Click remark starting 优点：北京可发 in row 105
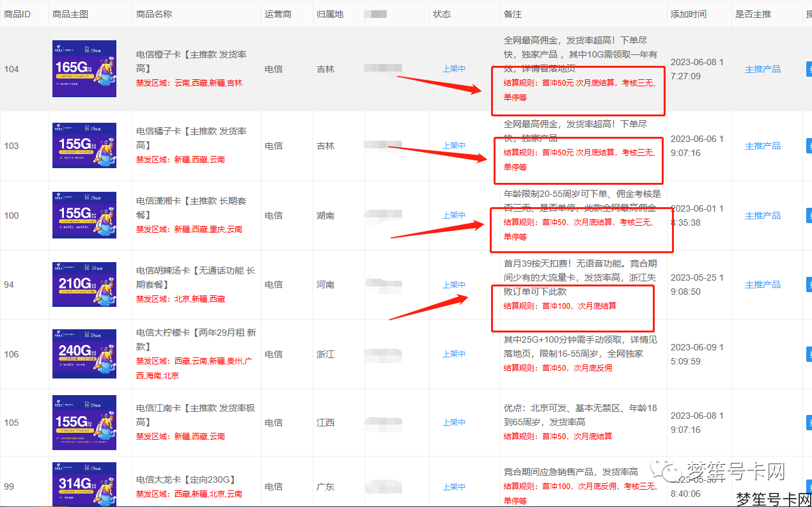The height and width of the screenshot is (507, 812). coord(581,415)
